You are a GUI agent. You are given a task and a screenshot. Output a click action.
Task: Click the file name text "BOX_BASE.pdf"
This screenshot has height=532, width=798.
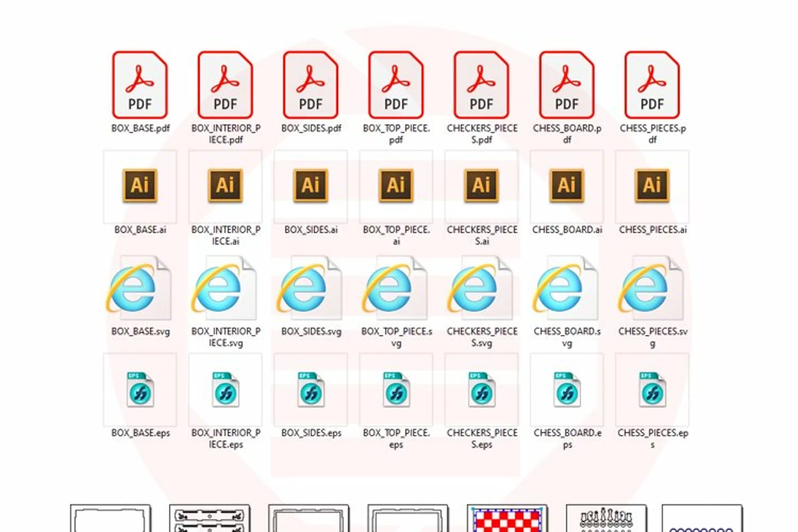[x=140, y=128]
